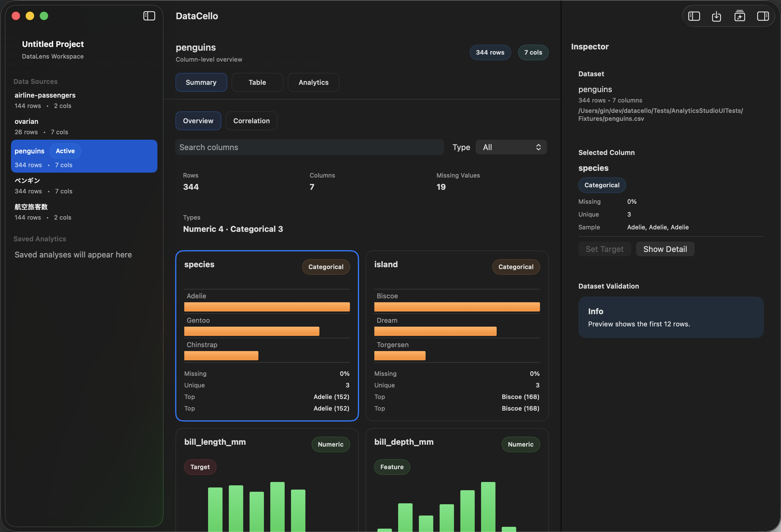This screenshot has width=781, height=532.
Task: Select the airline-passengers data source
Action: pyautogui.click(x=84, y=100)
